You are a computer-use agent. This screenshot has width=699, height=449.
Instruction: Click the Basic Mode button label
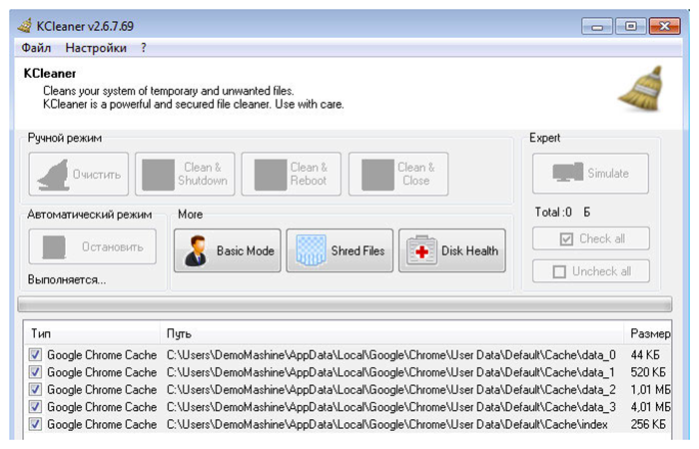pos(245,251)
